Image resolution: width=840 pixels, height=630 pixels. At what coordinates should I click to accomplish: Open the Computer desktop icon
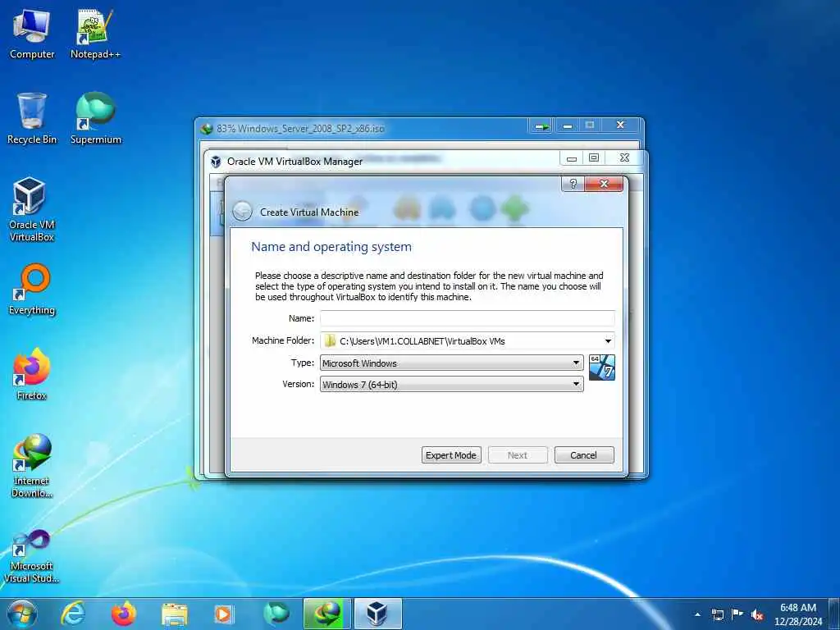pos(32,33)
